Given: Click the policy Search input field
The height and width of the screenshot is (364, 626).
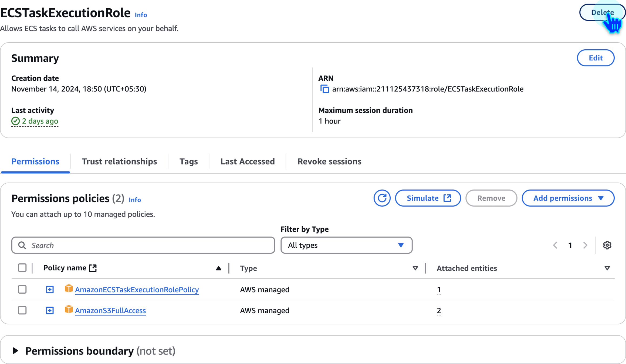Looking at the screenshot, I should coord(143,245).
